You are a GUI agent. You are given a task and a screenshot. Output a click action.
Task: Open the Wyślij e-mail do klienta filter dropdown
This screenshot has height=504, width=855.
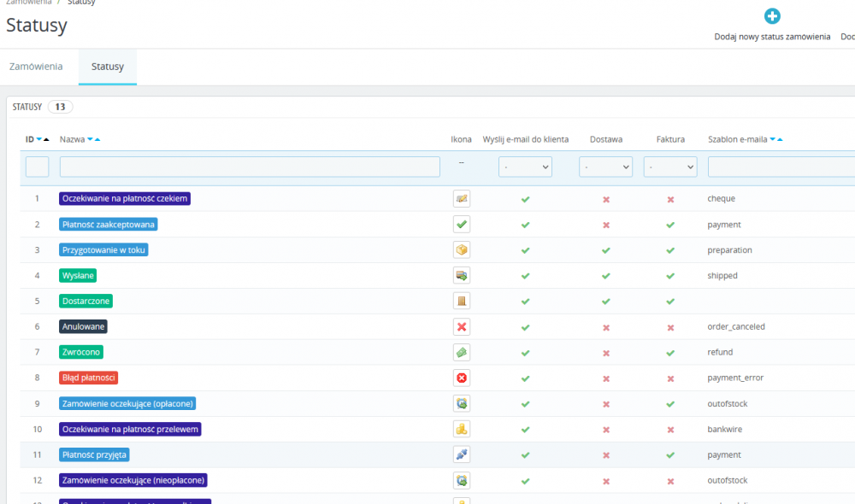[x=525, y=167]
